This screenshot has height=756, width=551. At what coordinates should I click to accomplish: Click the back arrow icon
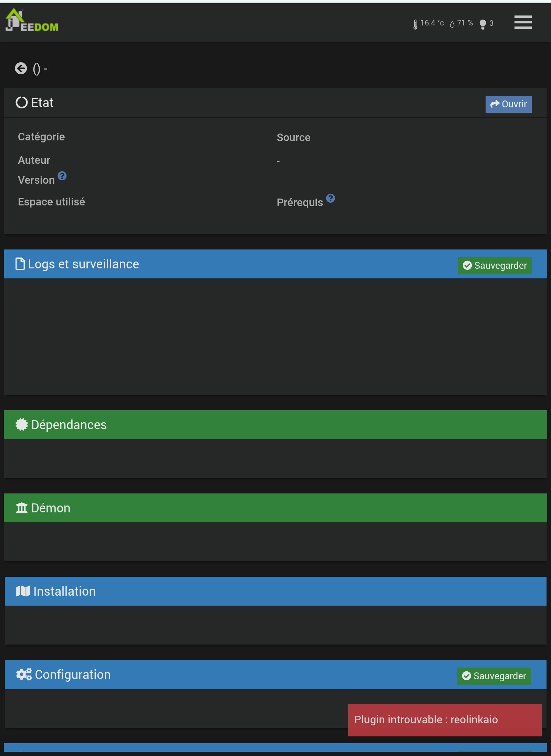pyautogui.click(x=21, y=68)
